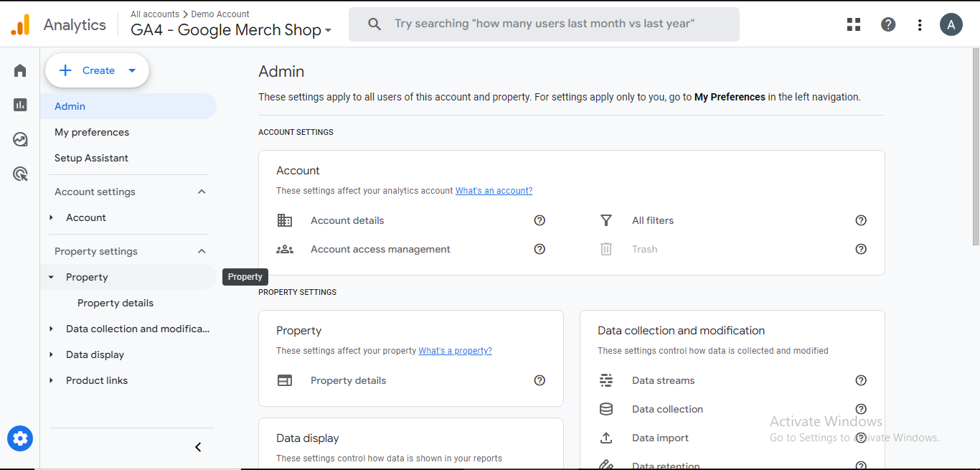
Task: Click the Account details building icon
Action: 285,220
